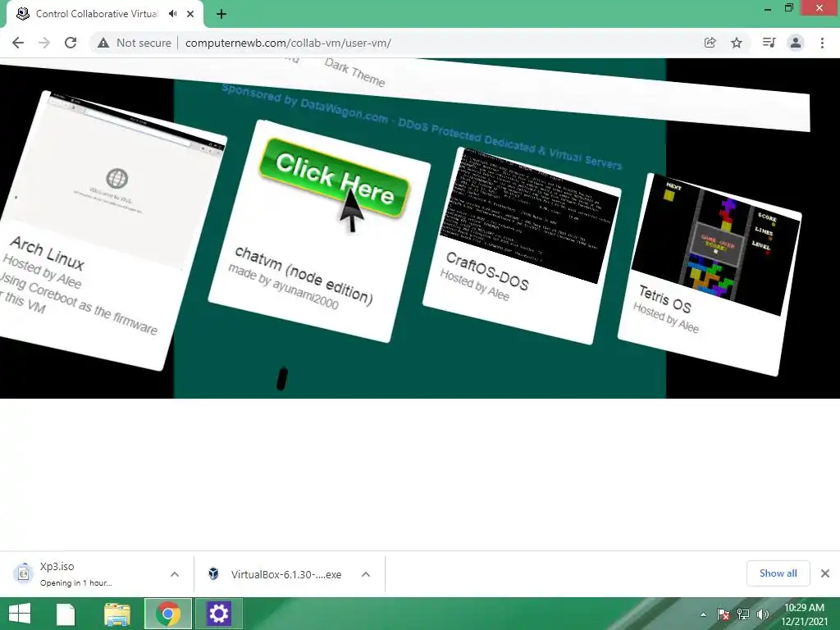Open a new browser tab
This screenshot has height=630, width=840.
click(x=221, y=14)
